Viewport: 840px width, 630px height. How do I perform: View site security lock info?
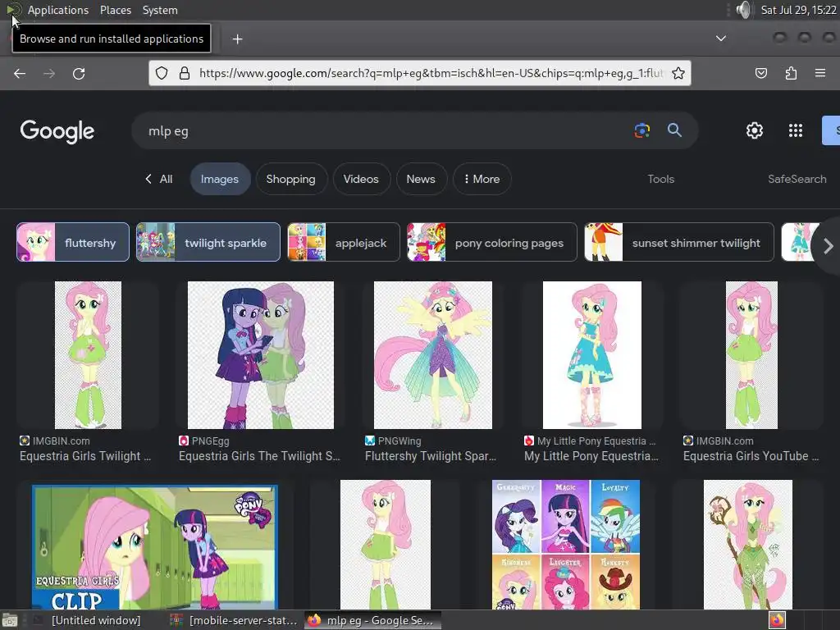185,73
